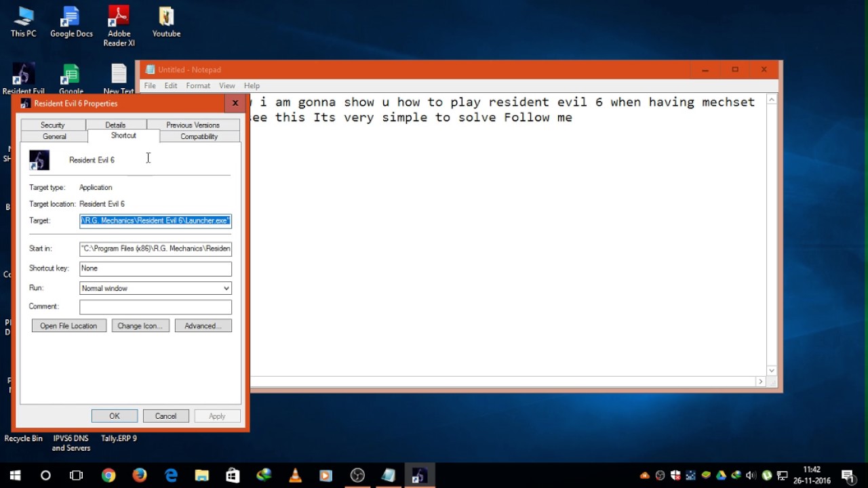Click Notepad's vertical scrollbar up arrow

point(772,100)
